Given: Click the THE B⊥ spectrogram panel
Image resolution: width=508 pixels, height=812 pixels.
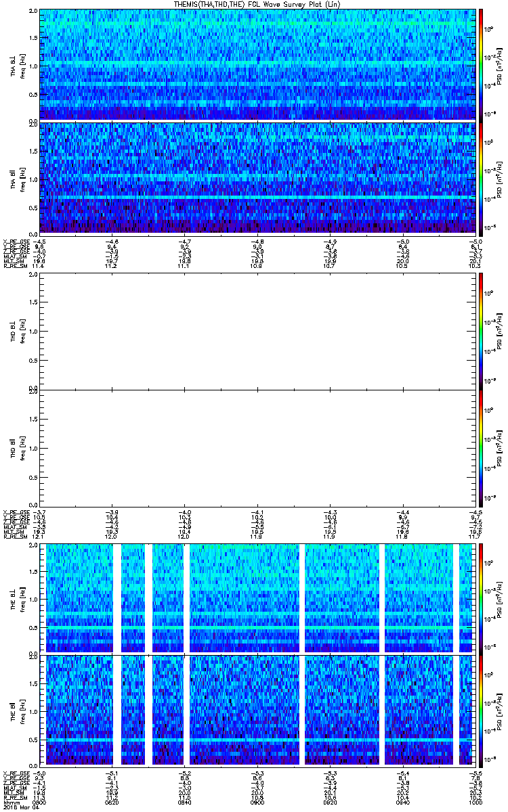Looking at the screenshot, I should click(x=257, y=597).
